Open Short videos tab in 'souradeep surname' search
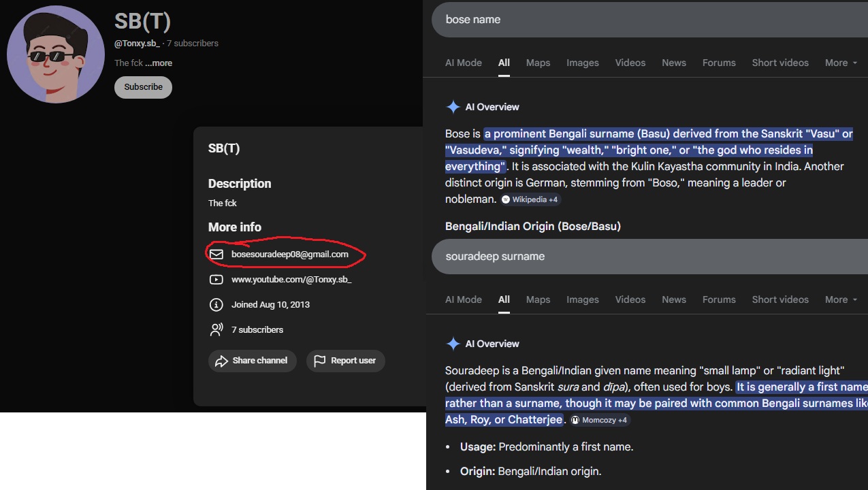868x490 pixels. coord(780,299)
